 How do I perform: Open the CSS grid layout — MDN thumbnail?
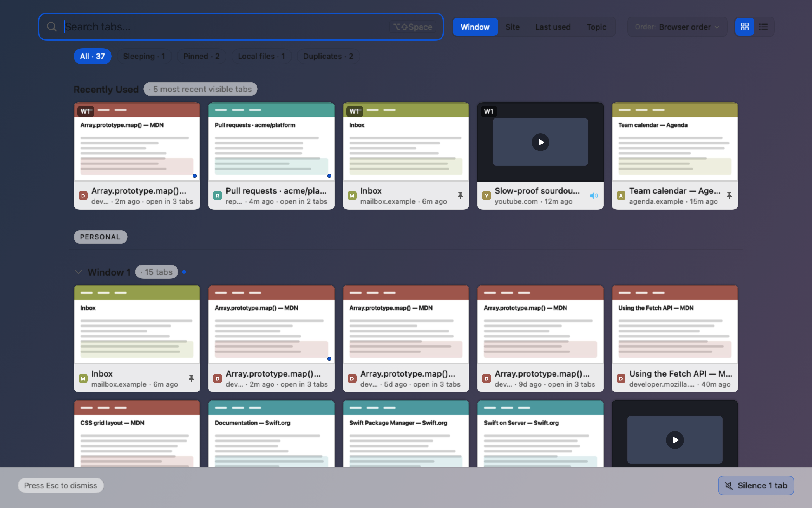pyautogui.click(x=137, y=434)
